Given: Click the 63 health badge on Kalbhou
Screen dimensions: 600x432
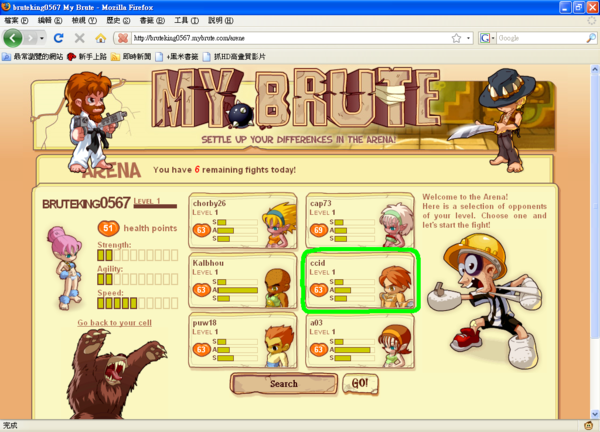Looking at the screenshot, I should pyautogui.click(x=202, y=290).
